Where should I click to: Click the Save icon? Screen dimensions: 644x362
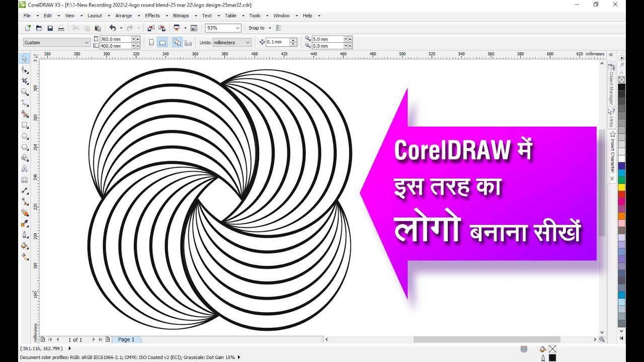(x=50, y=28)
